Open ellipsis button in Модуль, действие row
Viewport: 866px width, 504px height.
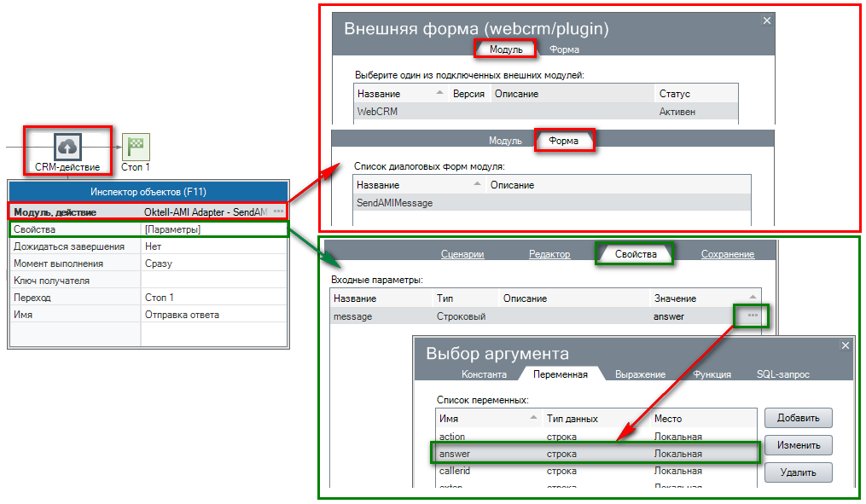point(278,211)
